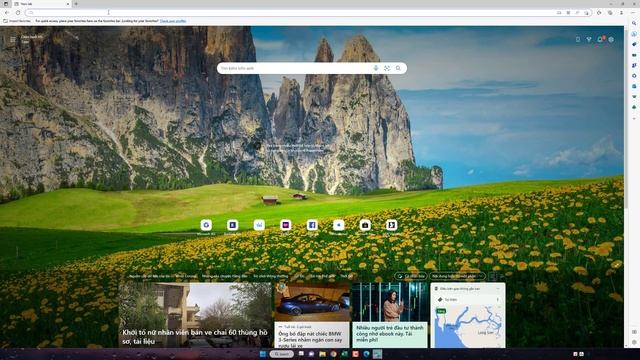Add sidebar app with plus icon
This screenshot has height=360, width=640.
pyautogui.click(x=634, y=118)
